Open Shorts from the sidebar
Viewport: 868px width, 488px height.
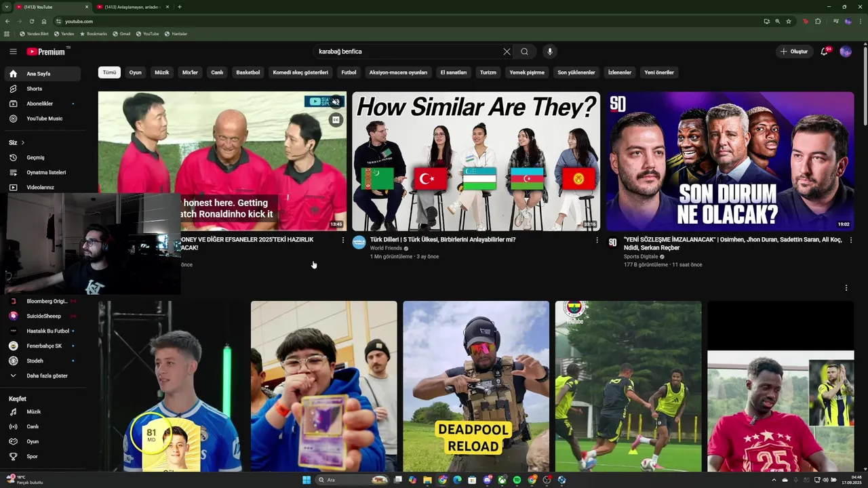[x=42, y=89]
